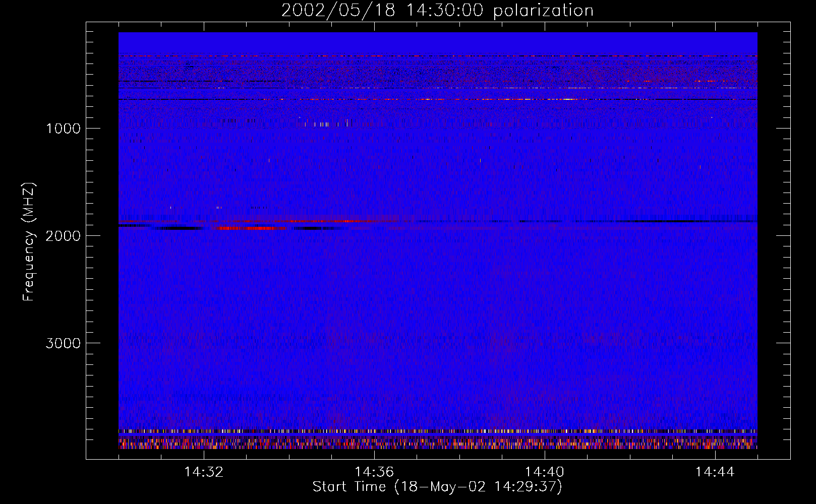
Task: Click the 14:44 time axis label
Action: pos(715,472)
